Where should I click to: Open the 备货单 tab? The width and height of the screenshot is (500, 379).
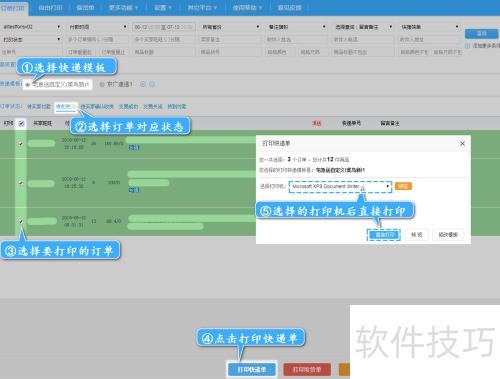(x=85, y=7)
